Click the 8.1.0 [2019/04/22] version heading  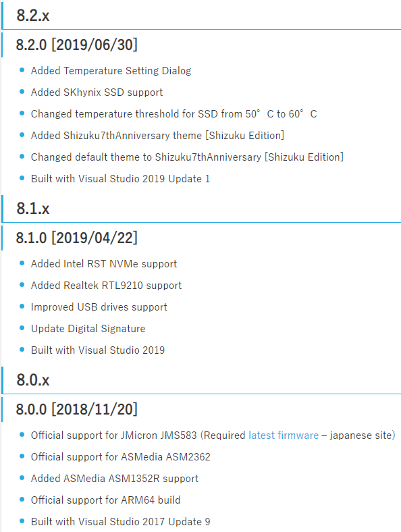(x=77, y=238)
